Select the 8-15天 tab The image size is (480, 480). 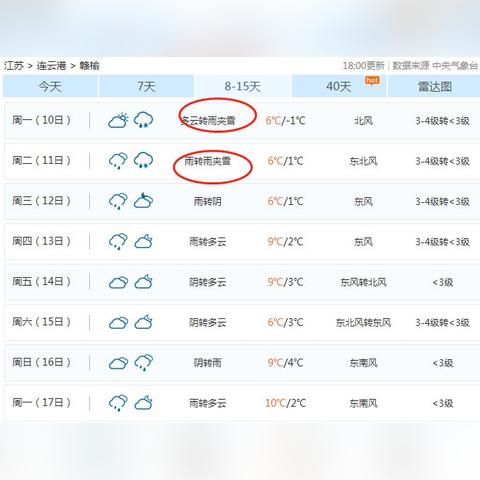242,86
